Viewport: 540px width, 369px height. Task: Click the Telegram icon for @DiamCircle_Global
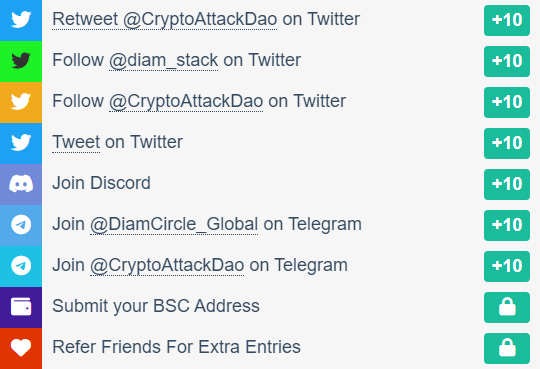pos(21,225)
